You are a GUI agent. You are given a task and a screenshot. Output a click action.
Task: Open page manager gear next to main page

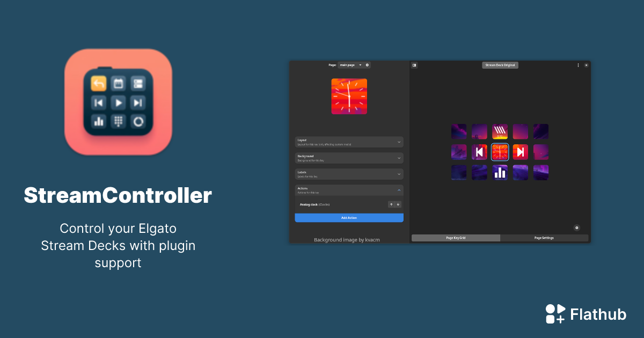367,65
